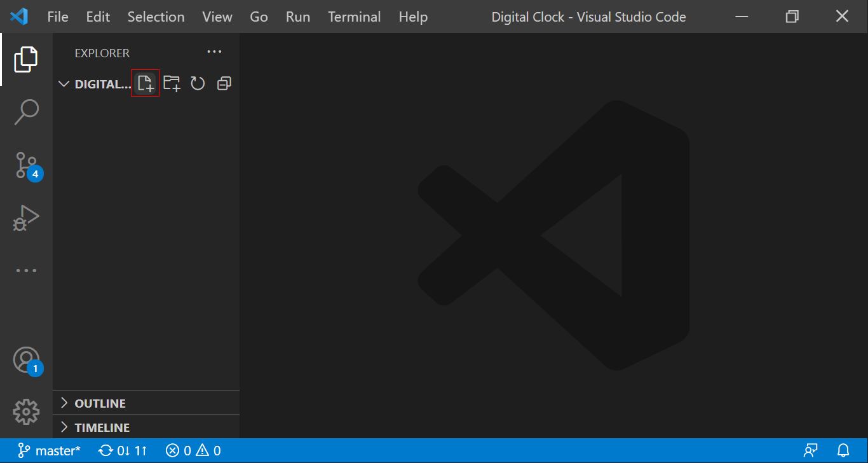Open the Run and Debug view
Image resolution: width=868 pixels, height=463 pixels.
point(26,218)
